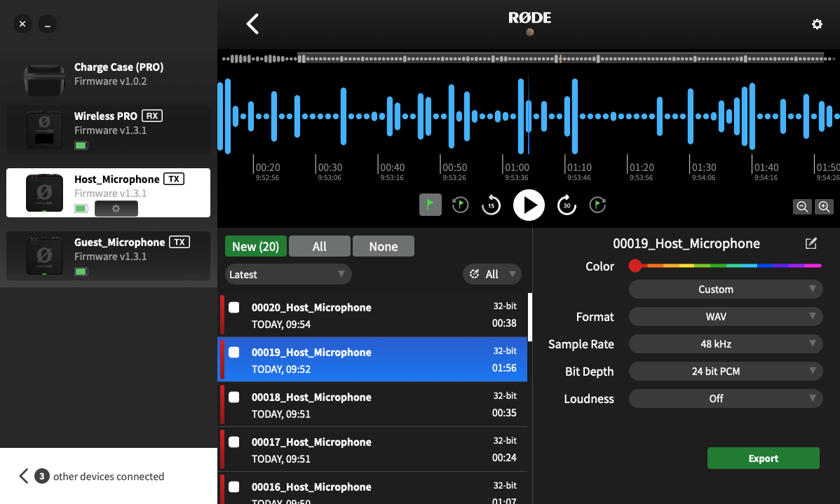Add a green flag marker

(x=431, y=205)
